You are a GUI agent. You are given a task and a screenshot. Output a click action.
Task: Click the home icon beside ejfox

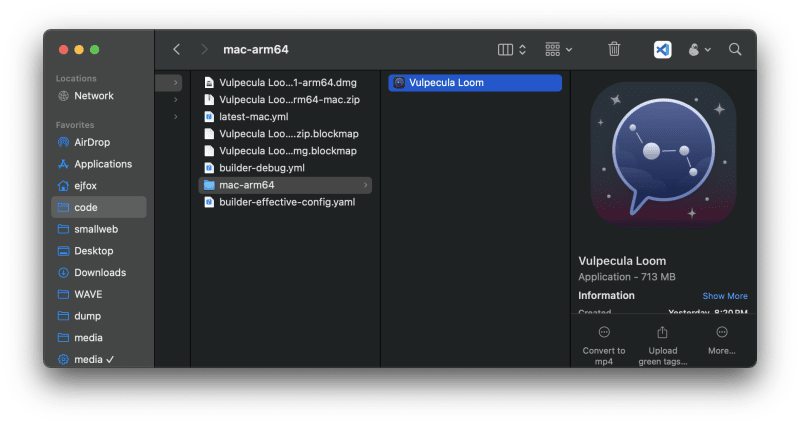click(63, 186)
